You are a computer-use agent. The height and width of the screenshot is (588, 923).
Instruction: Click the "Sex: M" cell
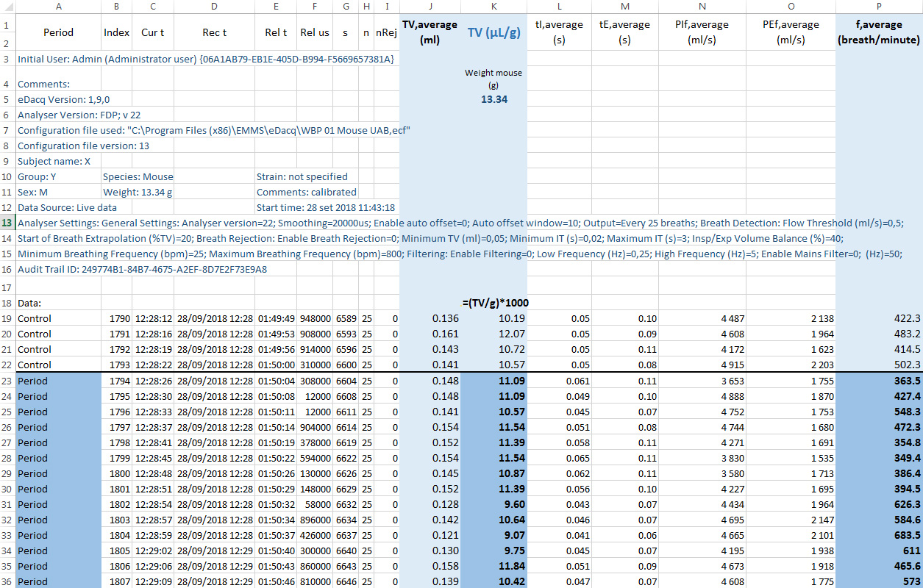coord(32,192)
